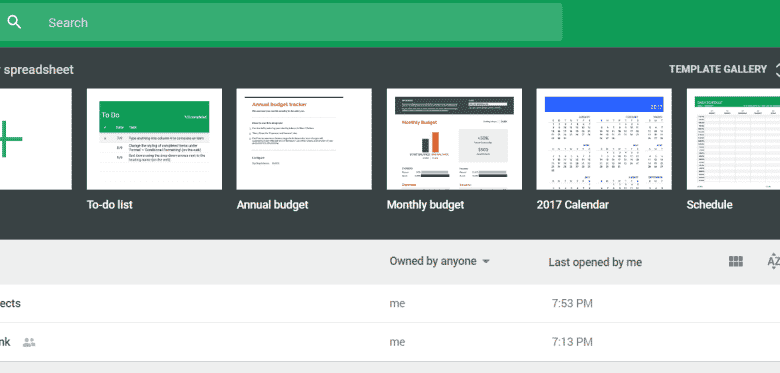Click owner 'me' in the 7:13 PM row

[x=397, y=342]
